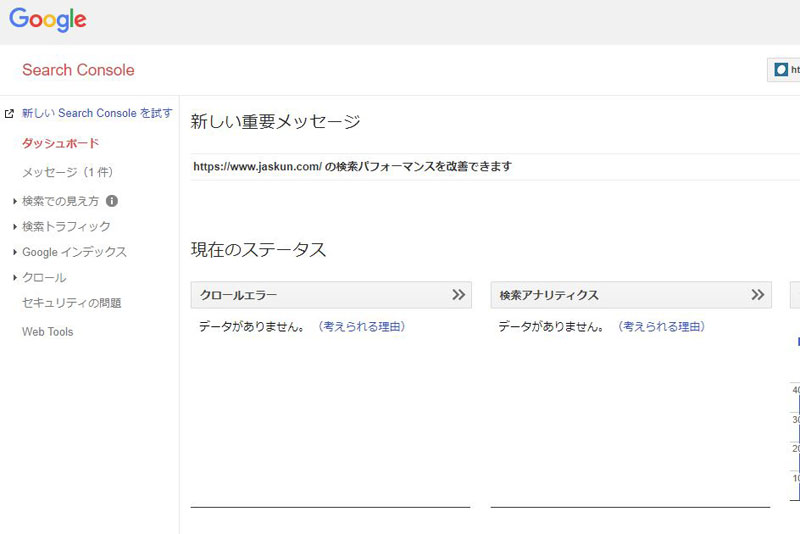Click 考えられる理由 link under 検索アナリティクス

661,326
